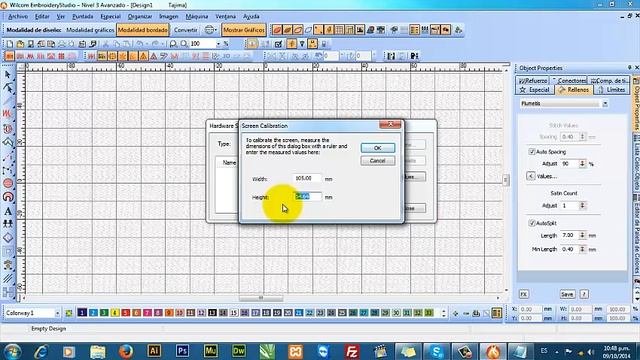Image resolution: width=640 pixels, height=360 pixels.
Task: Click the Illustrator icon in taskbar
Action: (154, 351)
